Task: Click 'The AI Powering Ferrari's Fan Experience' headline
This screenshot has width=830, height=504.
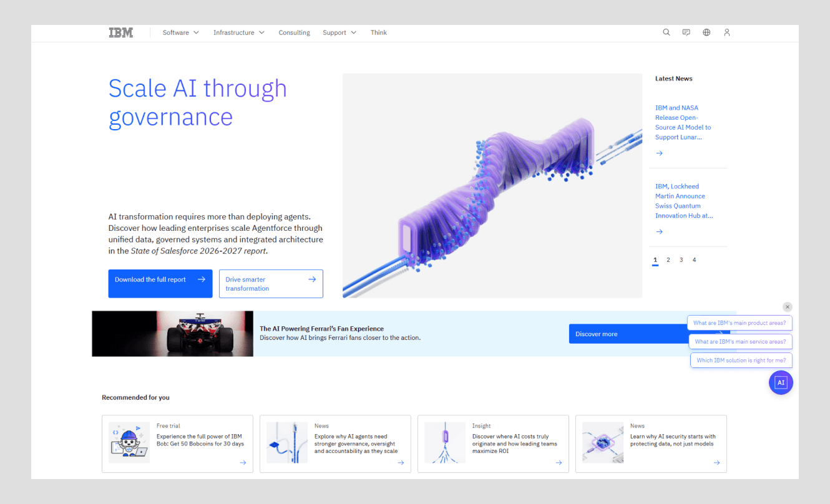Action: pos(322,329)
